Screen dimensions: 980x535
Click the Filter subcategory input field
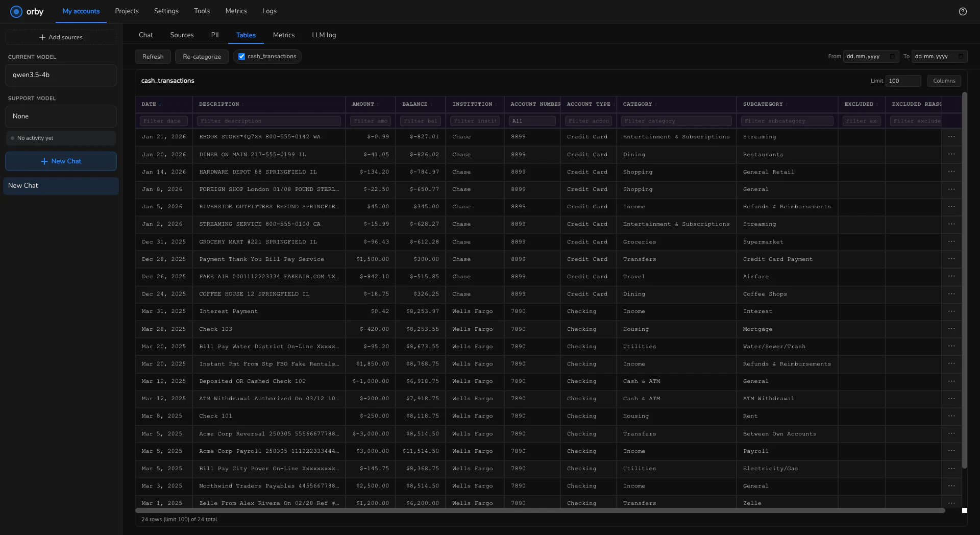[x=787, y=121]
